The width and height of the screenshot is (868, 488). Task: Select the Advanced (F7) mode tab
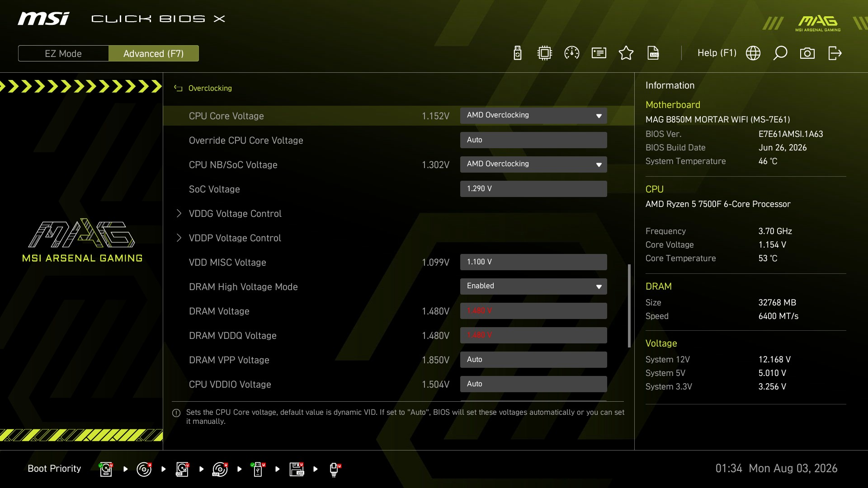(154, 53)
